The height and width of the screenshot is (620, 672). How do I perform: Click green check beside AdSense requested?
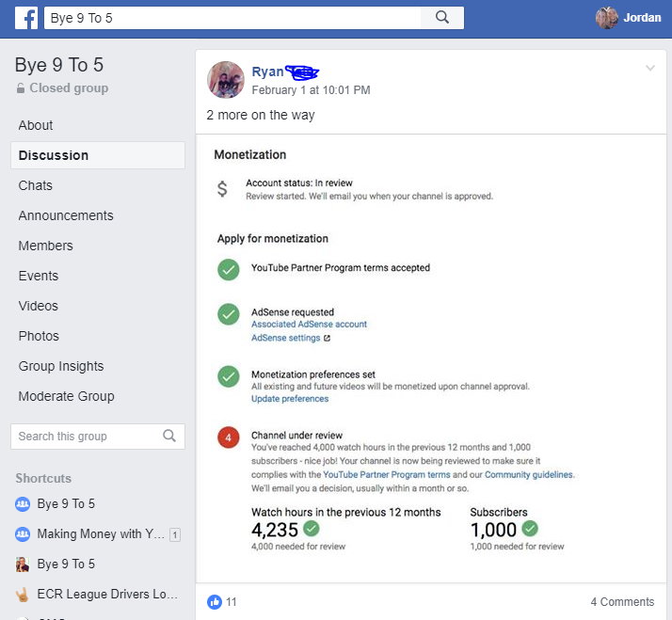pyautogui.click(x=229, y=314)
